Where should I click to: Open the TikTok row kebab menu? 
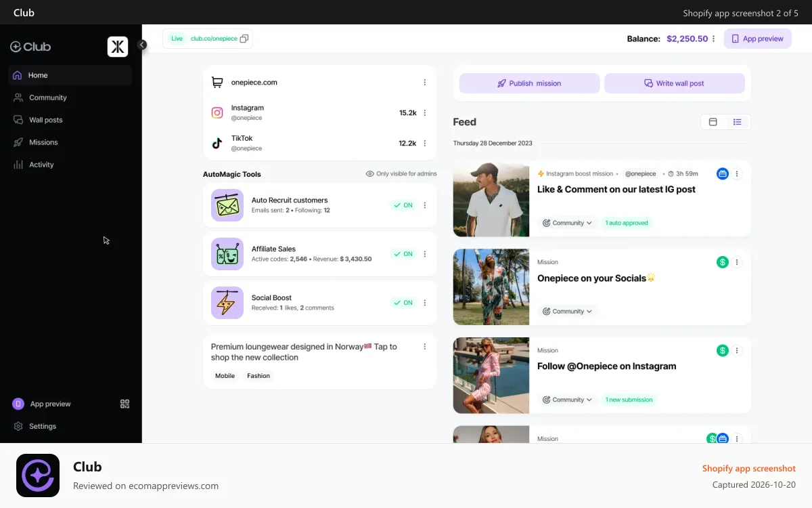click(x=425, y=144)
